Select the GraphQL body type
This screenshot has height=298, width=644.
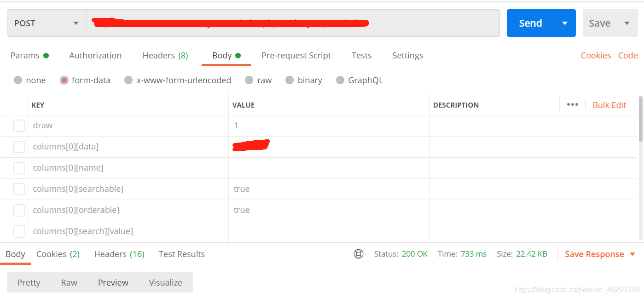pyautogui.click(x=340, y=80)
